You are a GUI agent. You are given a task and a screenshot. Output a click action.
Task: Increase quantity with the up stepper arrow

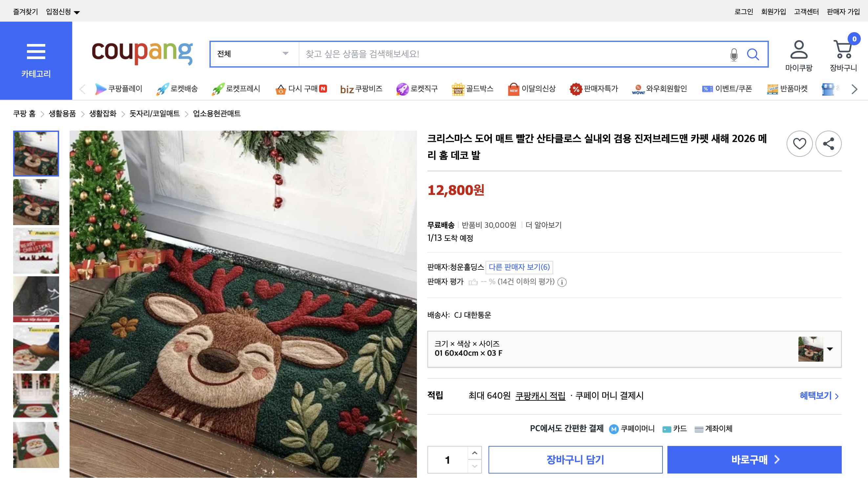[x=474, y=453]
